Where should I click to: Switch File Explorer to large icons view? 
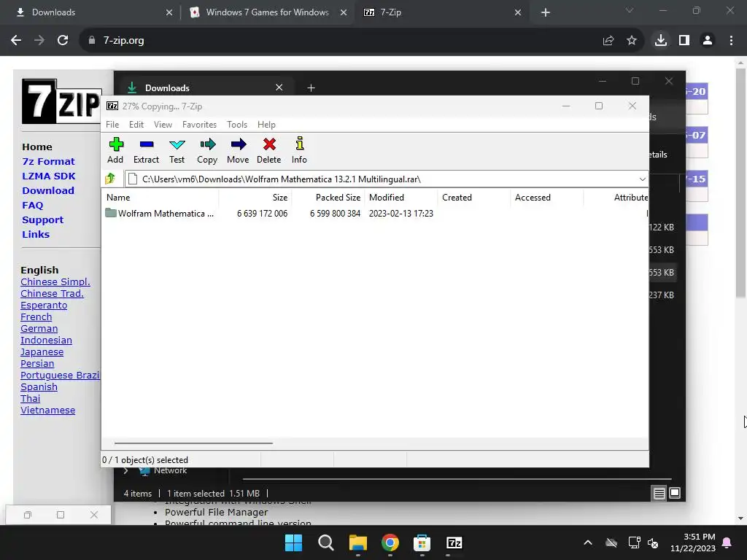[675, 494]
